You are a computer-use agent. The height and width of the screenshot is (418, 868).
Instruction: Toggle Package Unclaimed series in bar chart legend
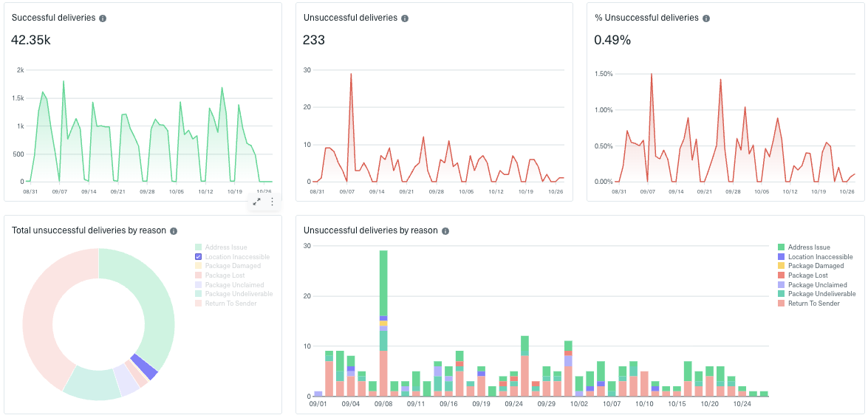812,284
